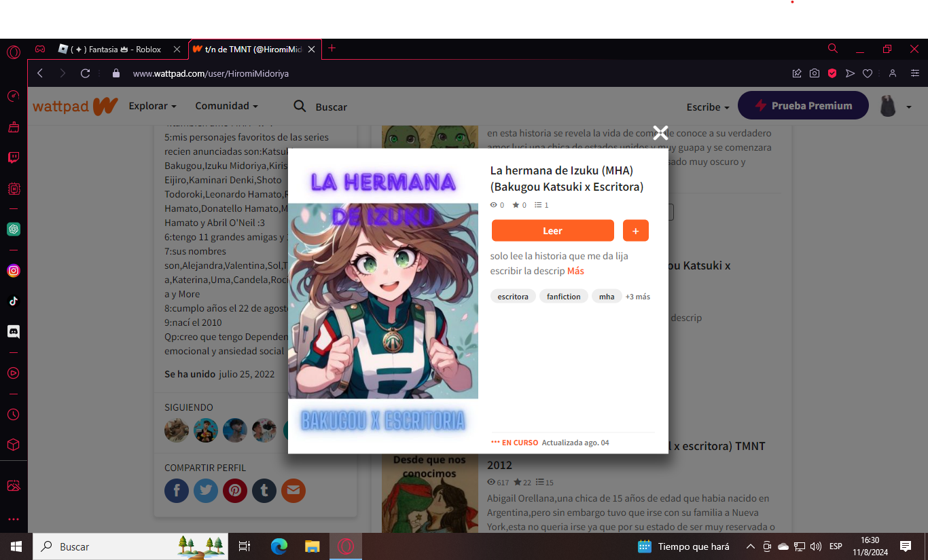Screen dimensions: 928x560
Task: Open History clock icon in sidebar
Action: pyautogui.click(x=14, y=414)
